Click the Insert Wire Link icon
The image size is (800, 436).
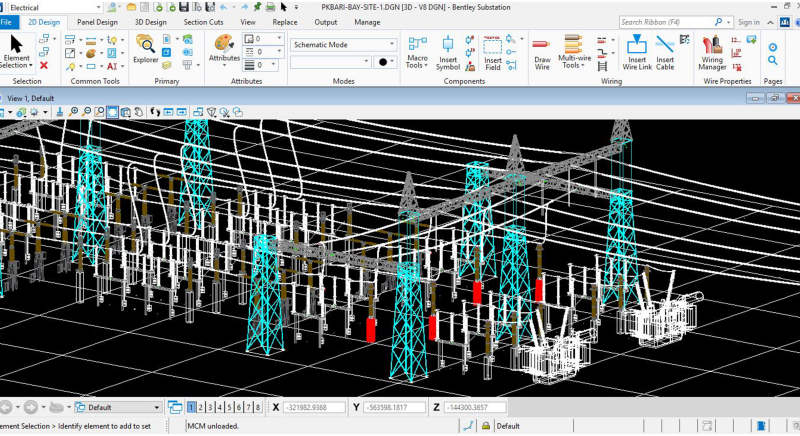pos(636,52)
